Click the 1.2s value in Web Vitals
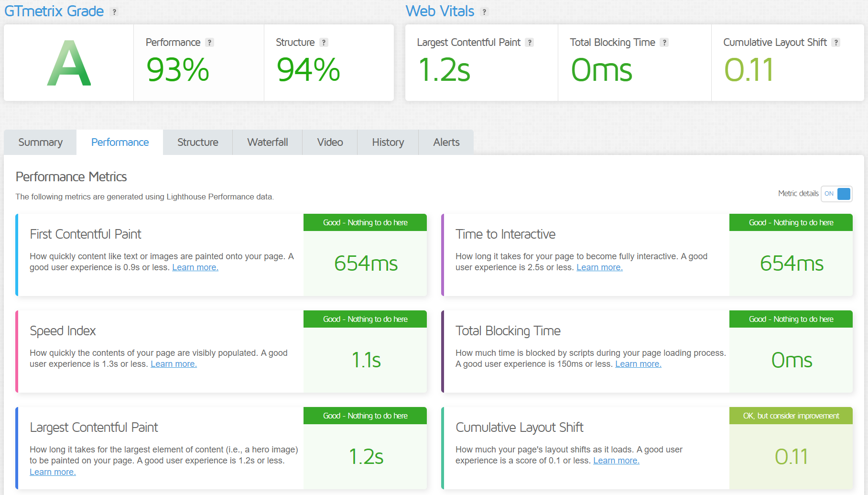This screenshot has width=868, height=495. [444, 70]
